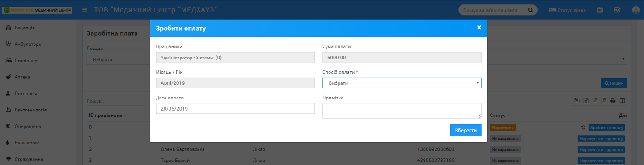Click the Місяць / Рік field
Image resolution: width=644 pixels, height=165 pixels.
[235, 83]
